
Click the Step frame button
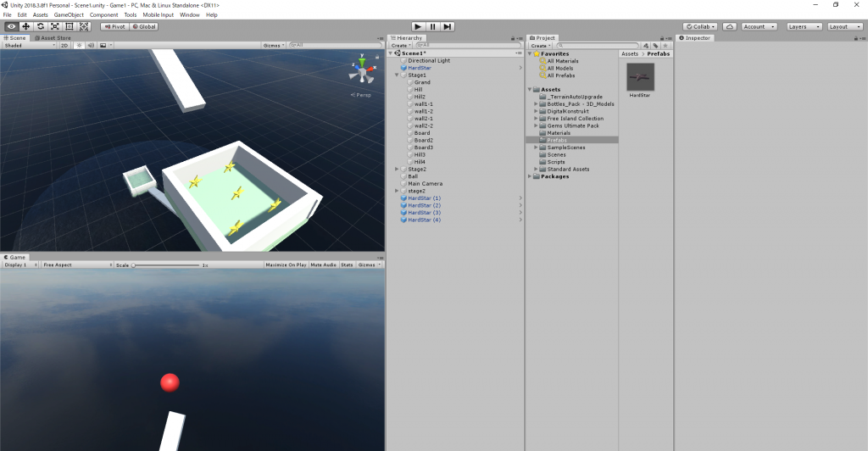point(448,26)
